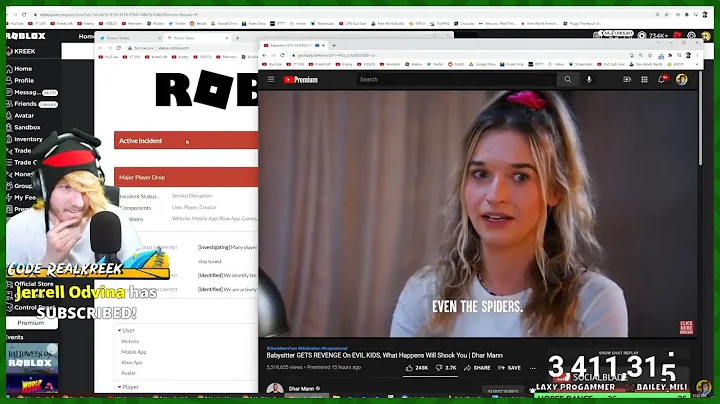Screen dimensions: 720x404
Task: Collapse the User section on status page
Action: pos(126,330)
